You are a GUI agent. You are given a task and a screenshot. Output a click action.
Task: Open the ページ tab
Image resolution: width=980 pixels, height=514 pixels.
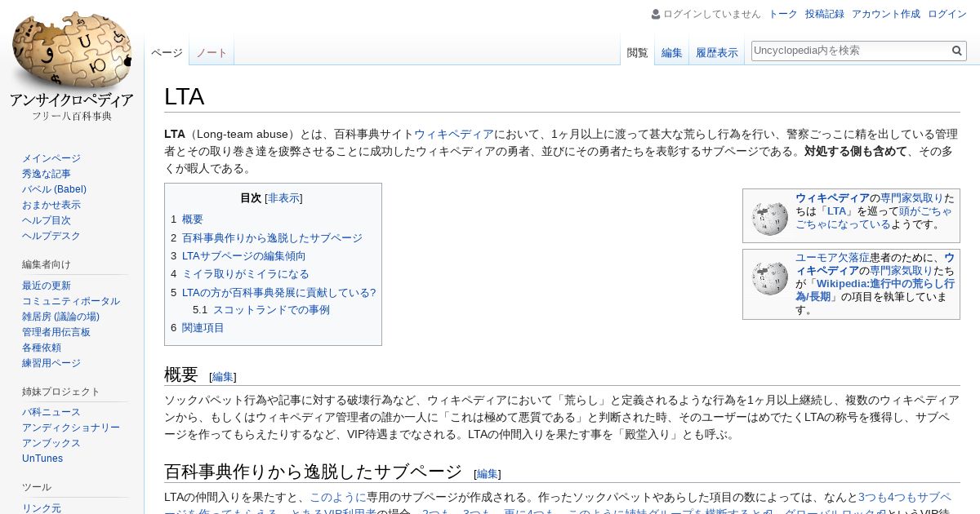pyautogui.click(x=167, y=53)
